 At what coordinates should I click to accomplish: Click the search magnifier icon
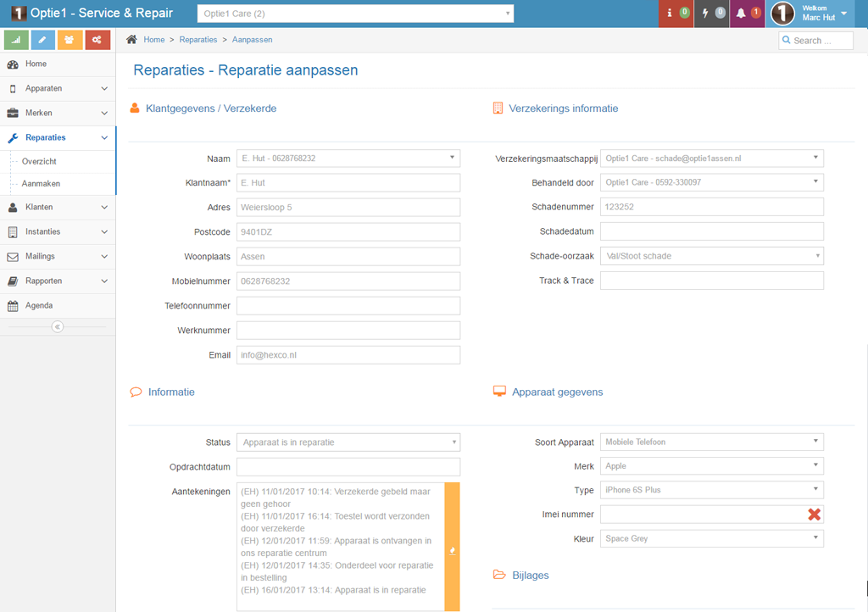(786, 40)
